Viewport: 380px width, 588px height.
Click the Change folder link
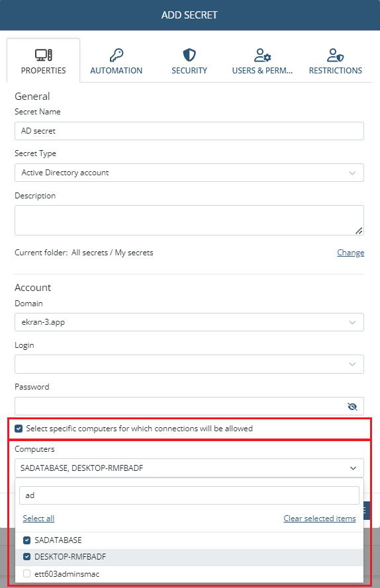[x=350, y=253]
